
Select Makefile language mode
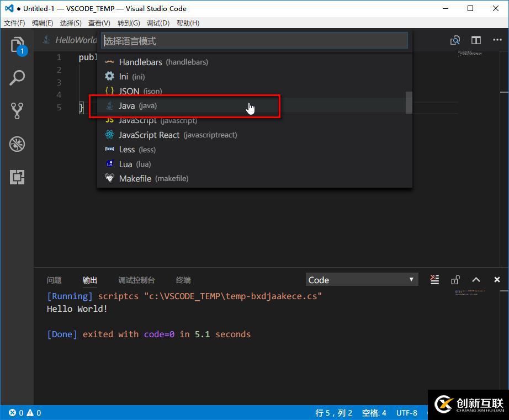click(x=254, y=178)
